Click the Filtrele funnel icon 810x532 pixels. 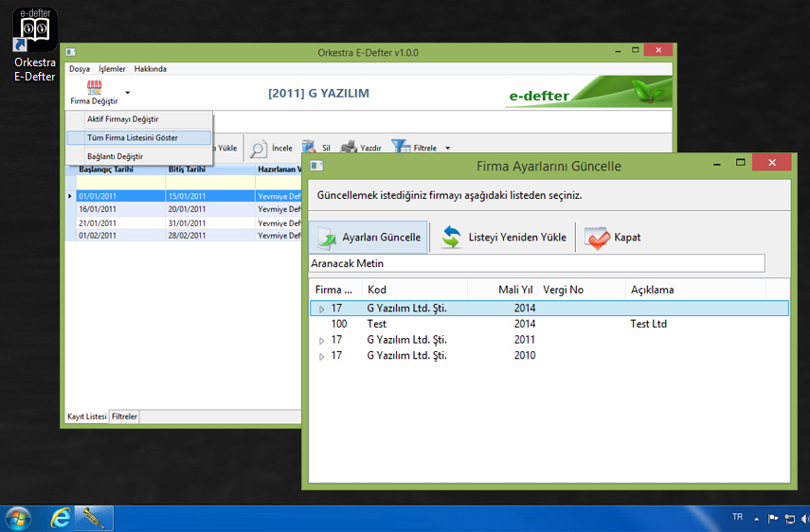point(401,148)
